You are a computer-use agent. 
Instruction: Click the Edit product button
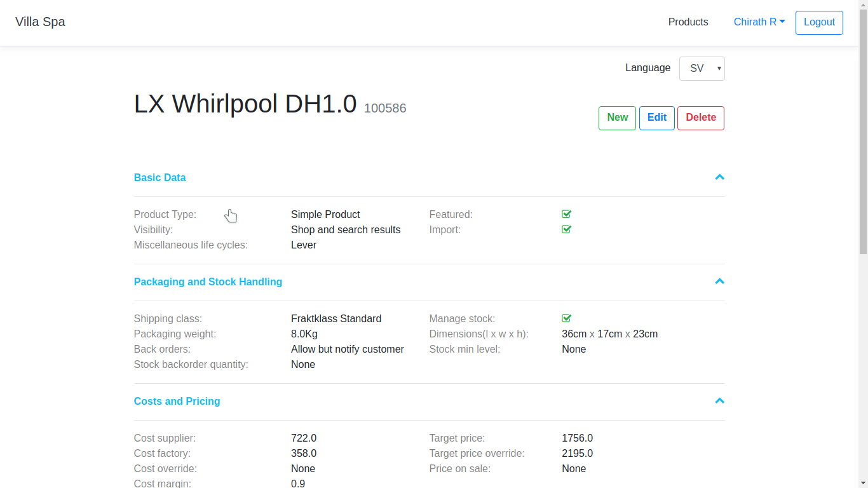point(656,118)
